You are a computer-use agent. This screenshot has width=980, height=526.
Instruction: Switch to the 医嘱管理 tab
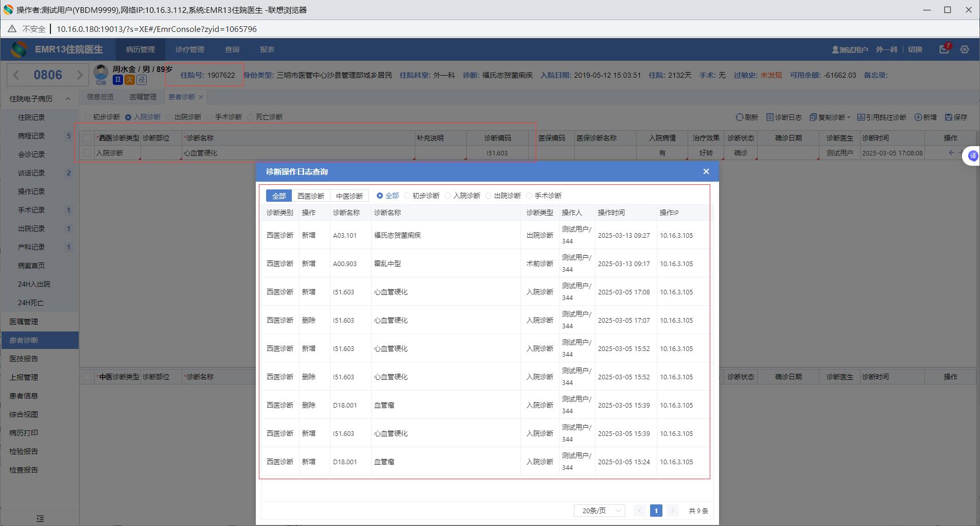click(143, 97)
